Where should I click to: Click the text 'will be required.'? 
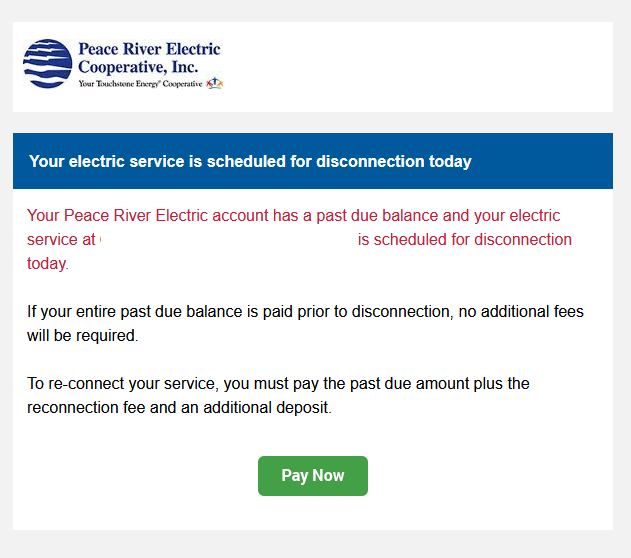(82, 336)
